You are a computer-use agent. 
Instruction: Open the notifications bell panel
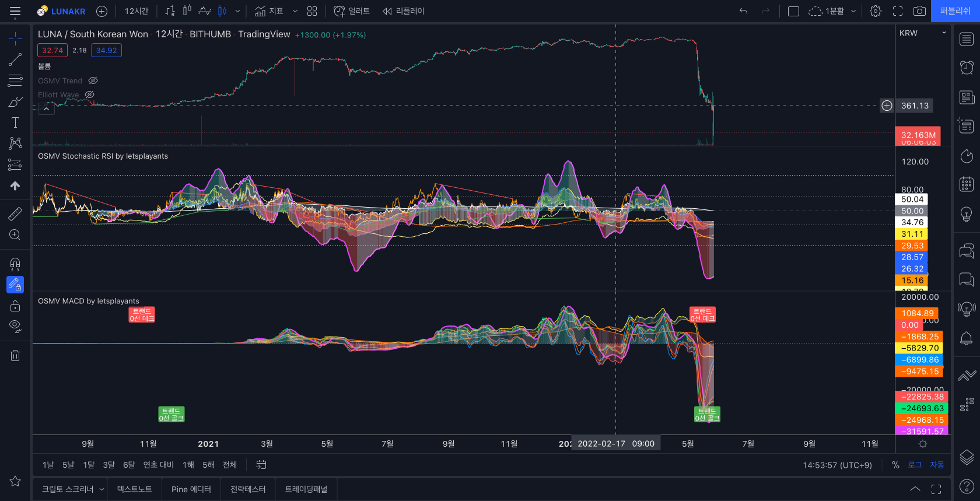coord(967,338)
